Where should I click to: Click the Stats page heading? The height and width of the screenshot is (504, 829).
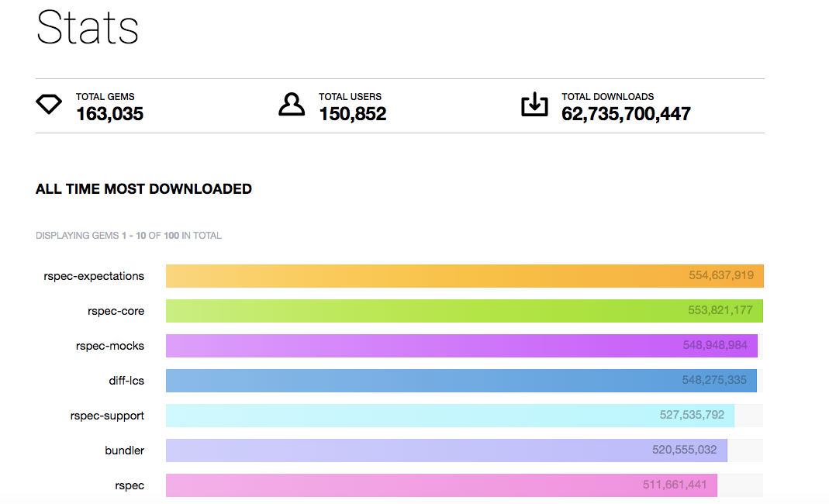point(87,27)
